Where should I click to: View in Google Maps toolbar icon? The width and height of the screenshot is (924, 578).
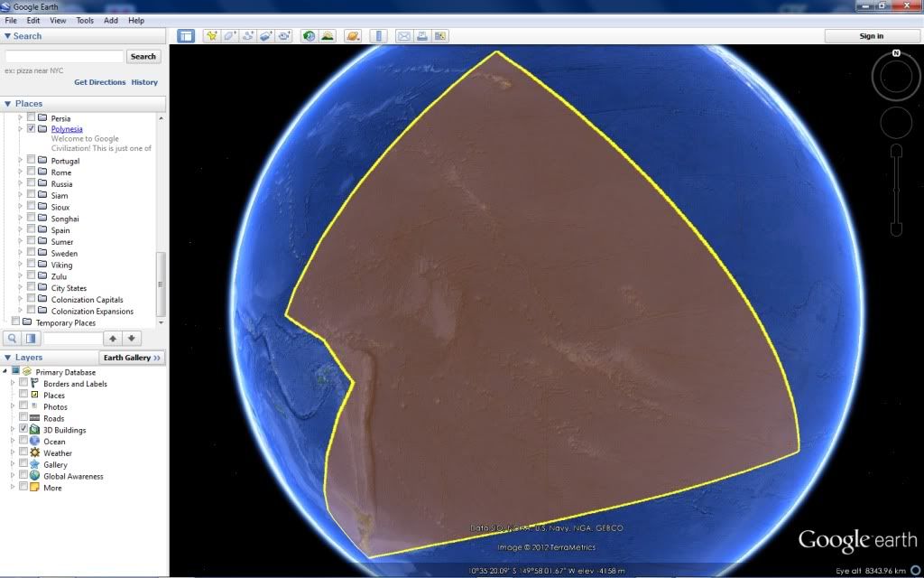coord(440,36)
